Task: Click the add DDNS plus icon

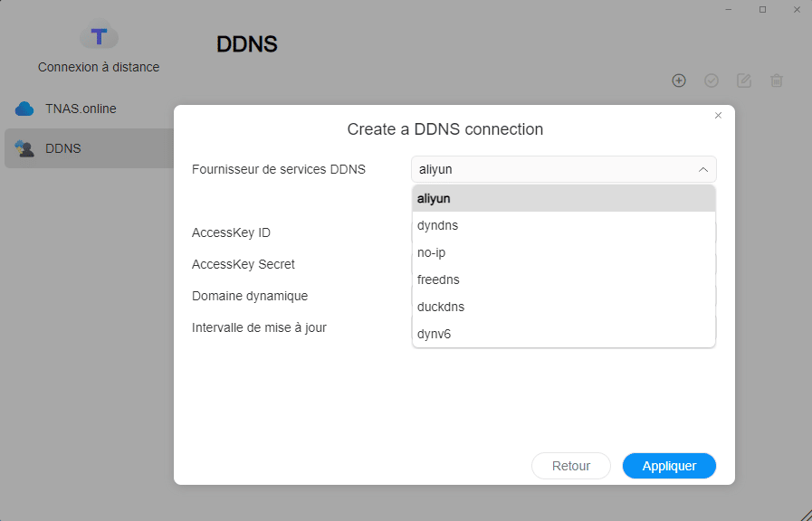Action: (x=679, y=81)
